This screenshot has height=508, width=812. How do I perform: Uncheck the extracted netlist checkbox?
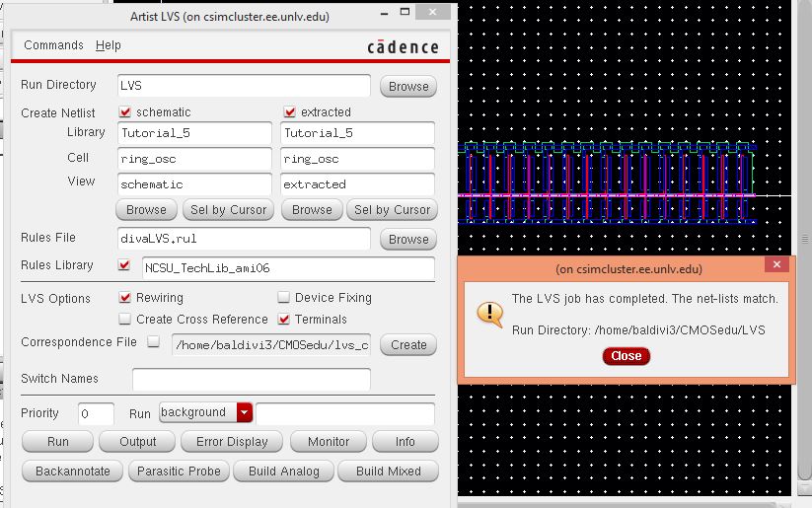coord(290,112)
